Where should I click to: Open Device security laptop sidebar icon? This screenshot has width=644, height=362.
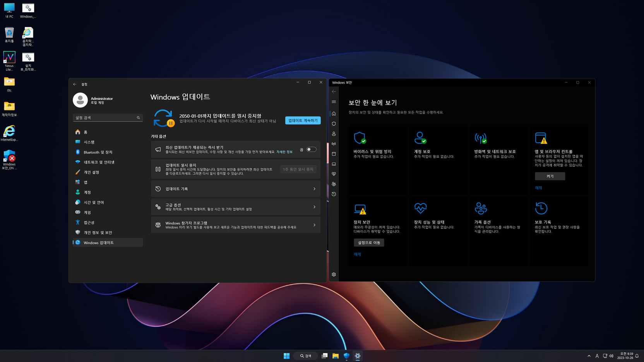(334, 164)
